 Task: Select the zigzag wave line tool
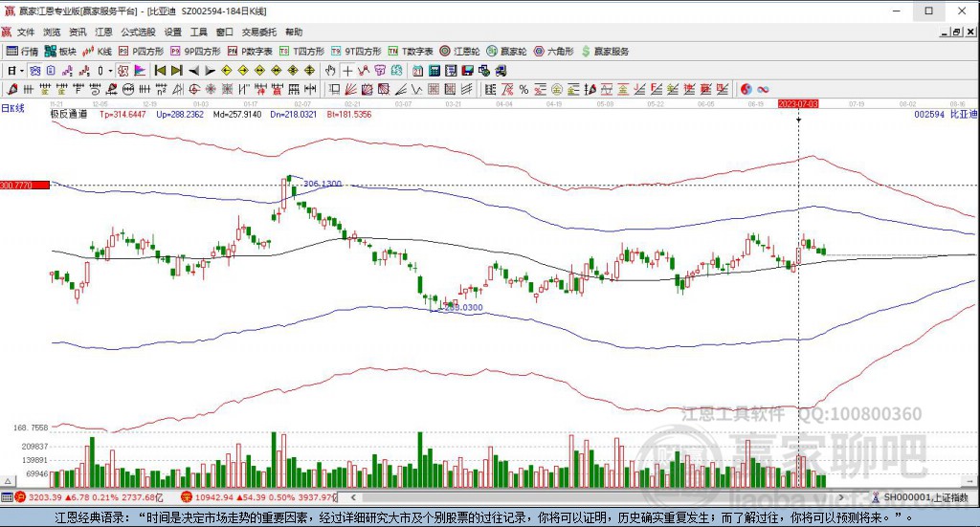click(x=416, y=89)
